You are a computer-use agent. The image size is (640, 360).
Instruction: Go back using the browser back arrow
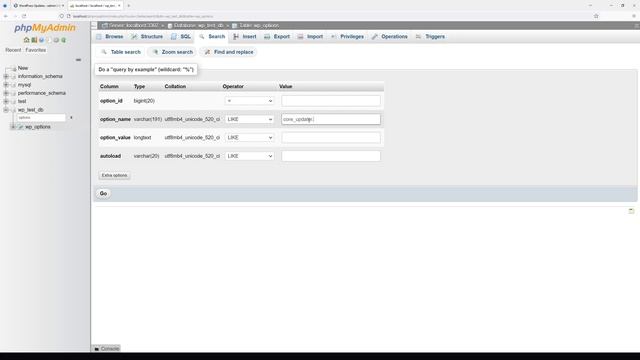coord(6,16)
